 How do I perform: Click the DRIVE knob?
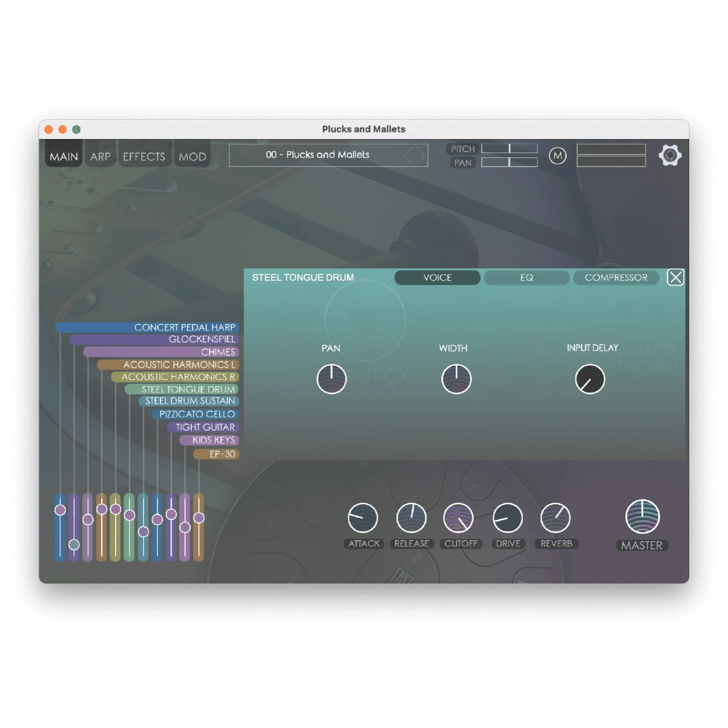pyautogui.click(x=507, y=518)
